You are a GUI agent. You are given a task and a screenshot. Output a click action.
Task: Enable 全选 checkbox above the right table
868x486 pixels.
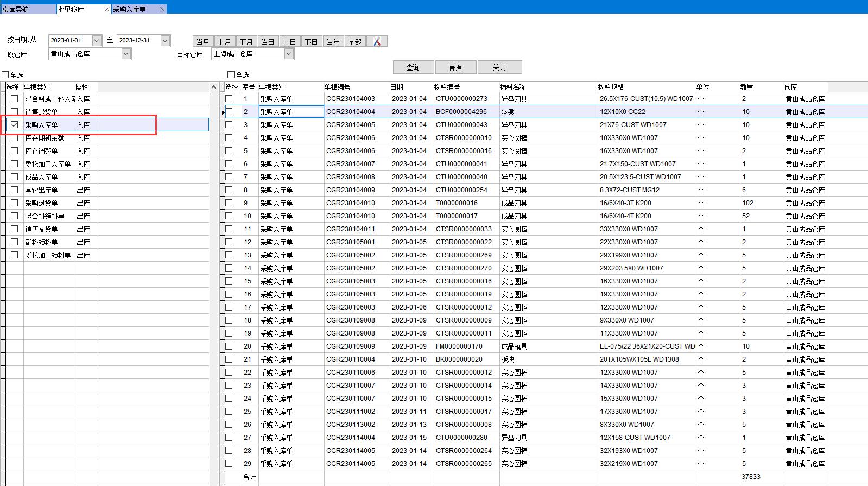231,75
